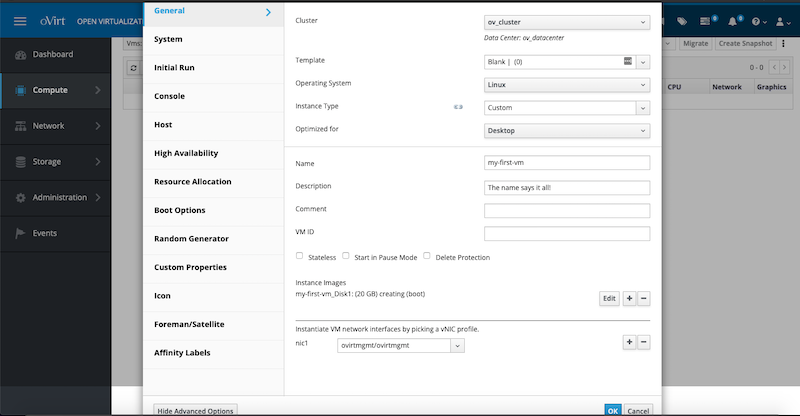This screenshot has width=800, height=416.
Task: Open the help question mark menu
Action: pos(759,21)
